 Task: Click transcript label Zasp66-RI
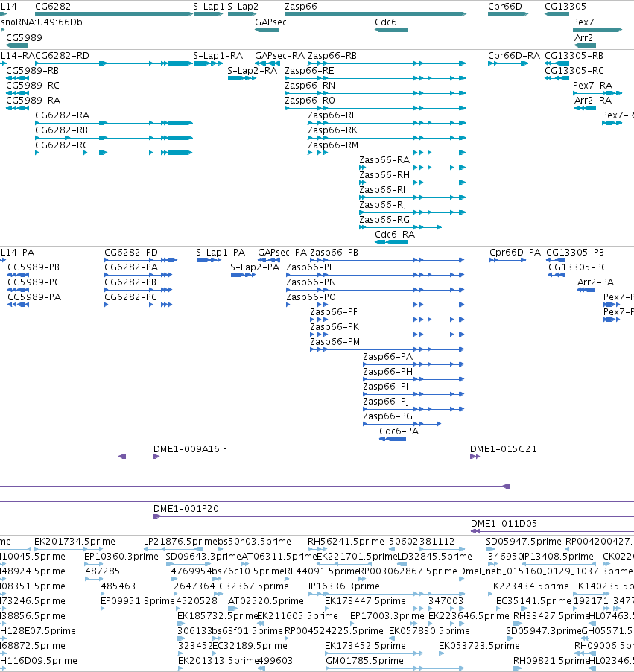coord(382,189)
